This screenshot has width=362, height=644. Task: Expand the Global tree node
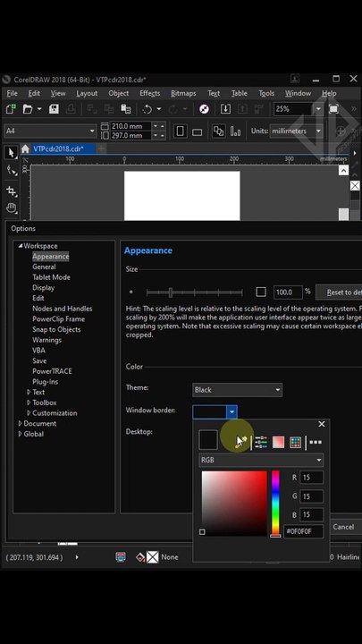tap(20, 434)
